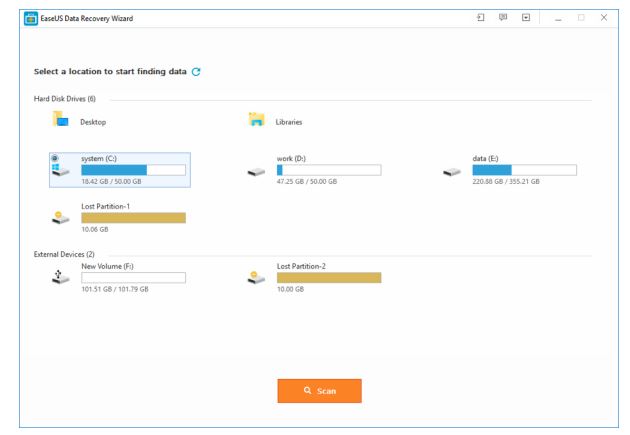
Task: Click the data (E:) drive icon
Action: pyautogui.click(x=452, y=172)
